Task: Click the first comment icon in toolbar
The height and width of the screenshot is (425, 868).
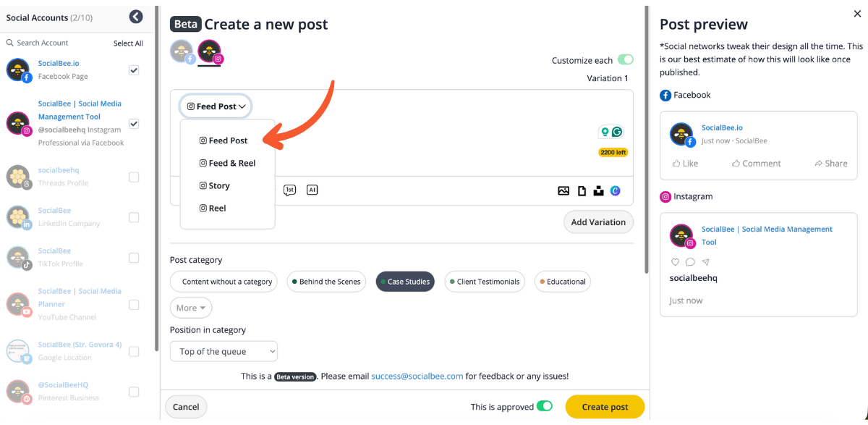Action: coord(289,190)
